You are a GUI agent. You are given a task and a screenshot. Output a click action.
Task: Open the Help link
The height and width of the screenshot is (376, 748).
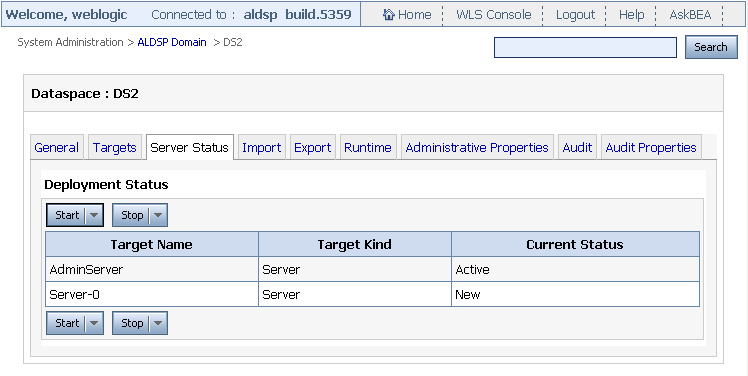[x=632, y=15]
